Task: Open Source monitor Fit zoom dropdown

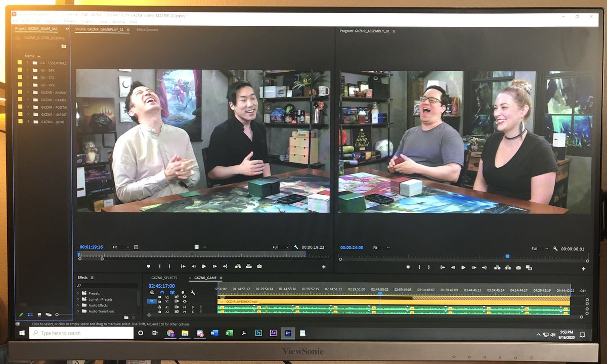Action: 121,247
